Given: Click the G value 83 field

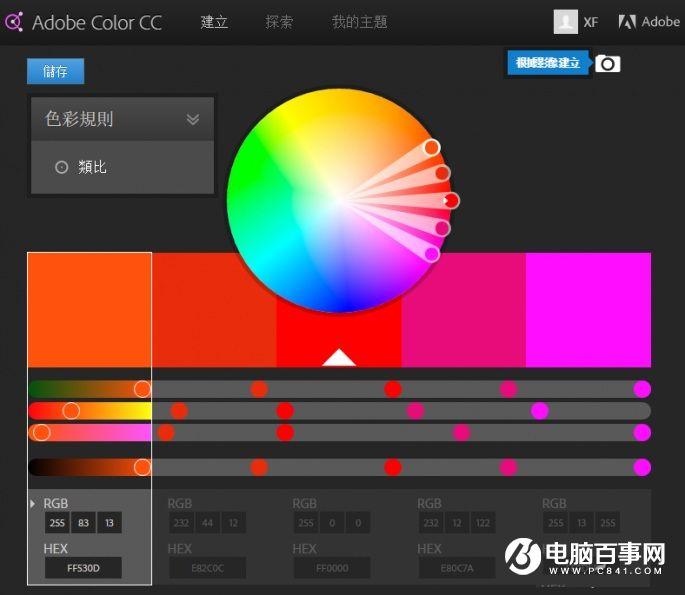Looking at the screenshot, I should [83, 522].
